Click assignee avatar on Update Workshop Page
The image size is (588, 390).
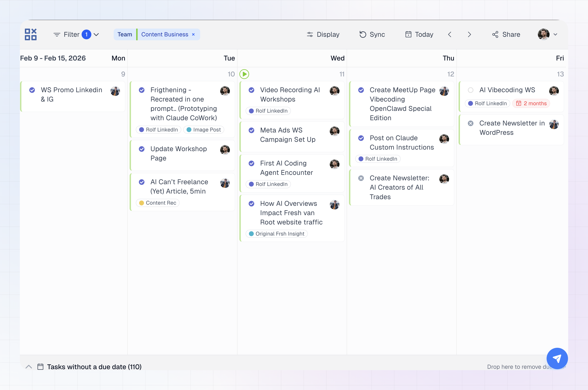pyautogui.click(x=225, y=150)
